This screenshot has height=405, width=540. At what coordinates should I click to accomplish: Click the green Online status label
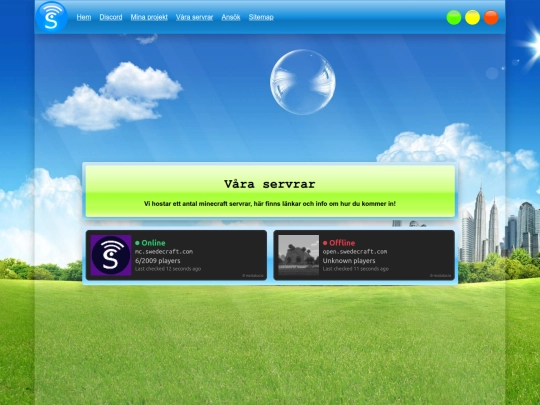click(x=150, y=243)
